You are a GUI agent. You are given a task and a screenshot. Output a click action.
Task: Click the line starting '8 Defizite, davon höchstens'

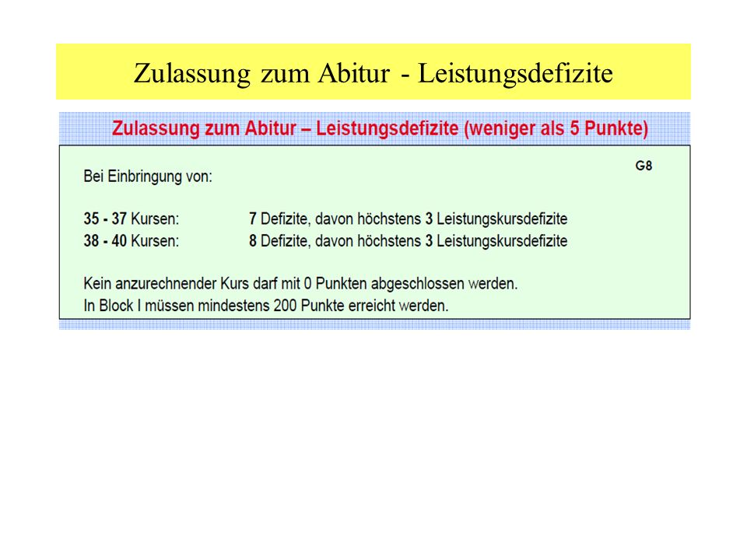pyautogui.click(x=408, y=241)
